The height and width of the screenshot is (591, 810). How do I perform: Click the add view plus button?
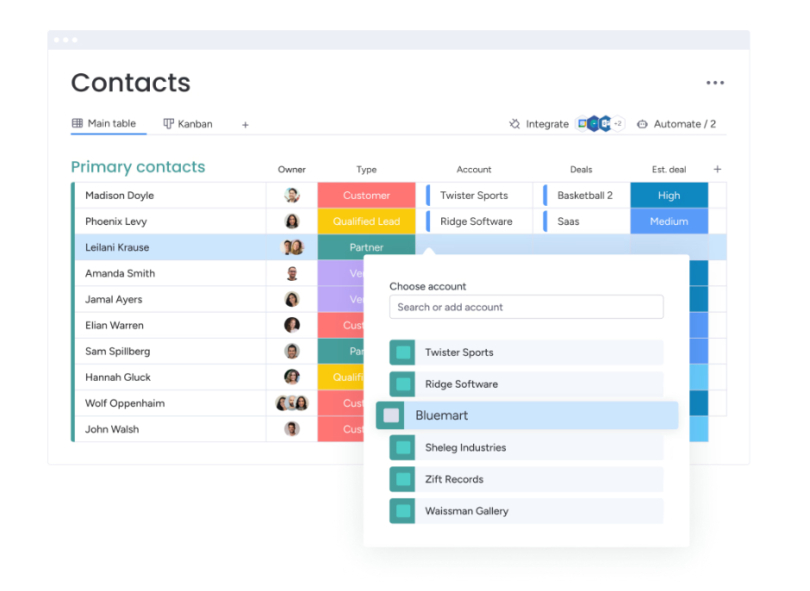pyautogui.click(x=245, y=124)
